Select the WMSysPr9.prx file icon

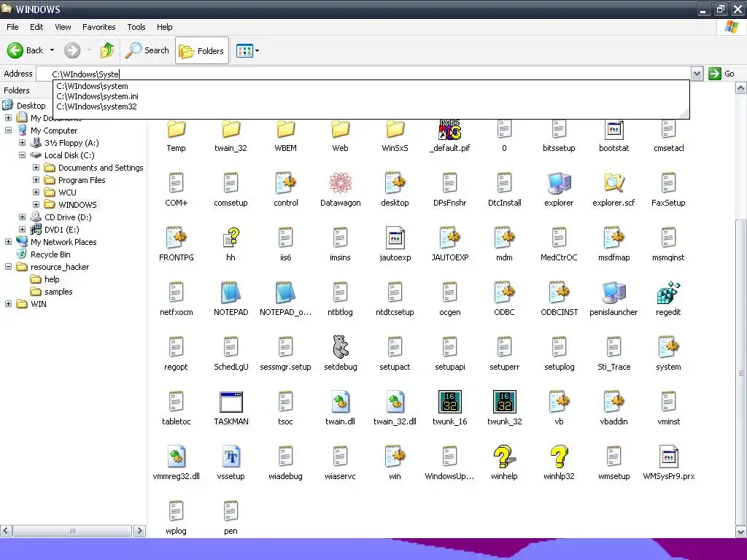click(668, 456)
